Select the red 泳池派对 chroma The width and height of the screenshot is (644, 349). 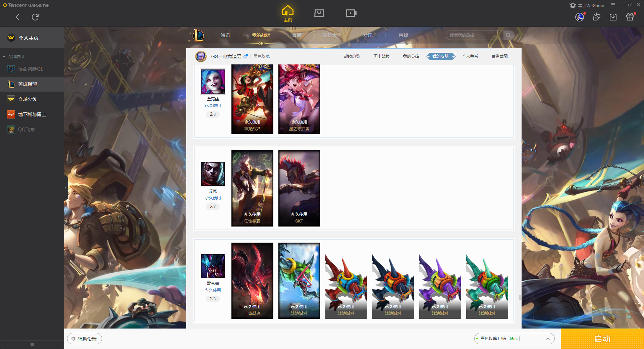point(346,286)
